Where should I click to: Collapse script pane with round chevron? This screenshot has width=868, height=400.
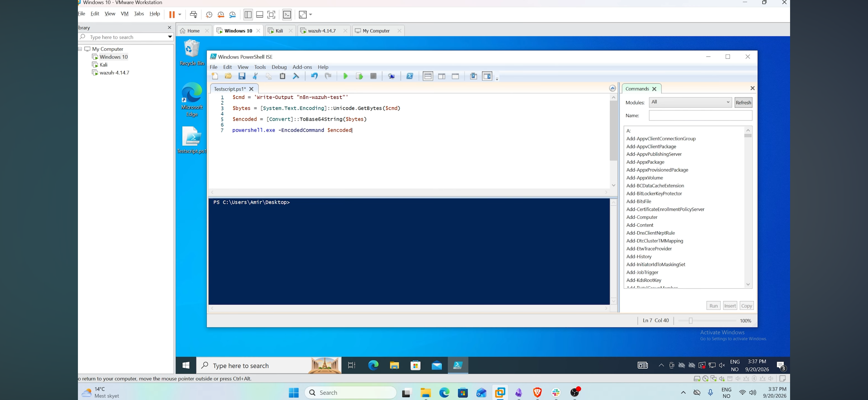(x=613, y=88)
